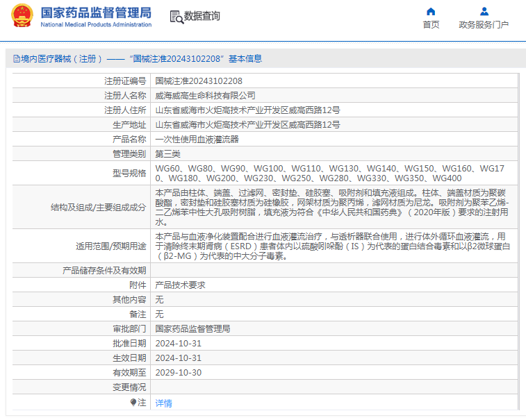Click 附件 row label
The width and height of the screenshot is (526, 420).
tap(138, 285)
